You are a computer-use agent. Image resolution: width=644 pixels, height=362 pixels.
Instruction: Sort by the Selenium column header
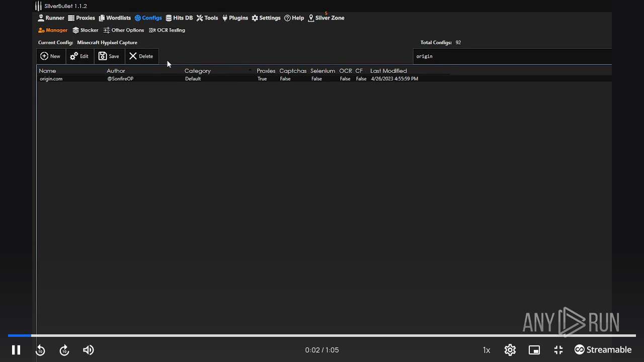click(x=323, y=71)
